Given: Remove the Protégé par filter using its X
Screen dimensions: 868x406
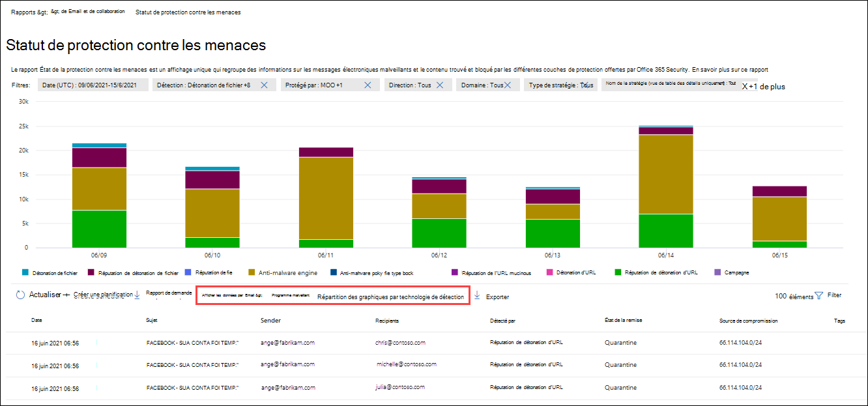Looking at the screenshot, I should tap(368, 85).
